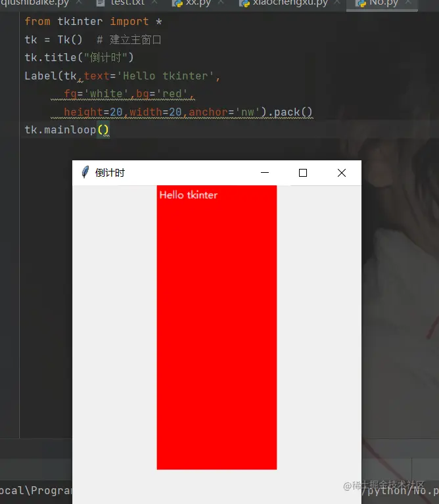Click the fg='white' argument in code
Image resolution: width=439 pixels, height=504 pixels.
[97, 94]
